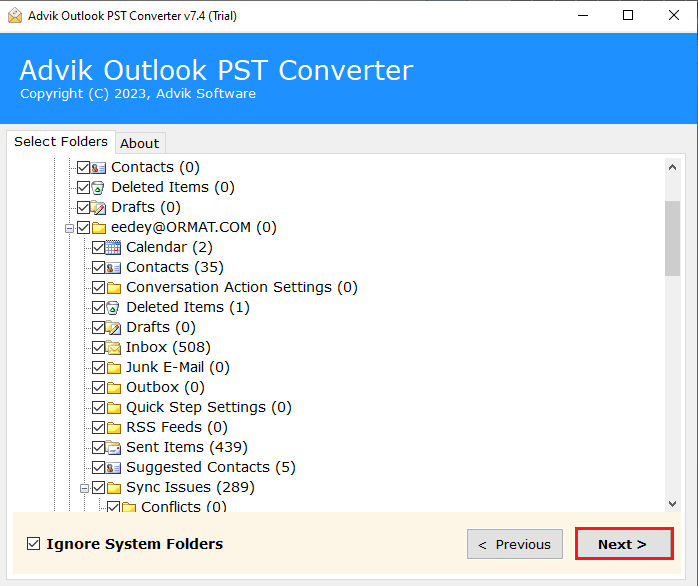Close the Advik Outlook PST Converter window
Image resolution: width=698 pixels, height=586 pixels.
point(674,16)
